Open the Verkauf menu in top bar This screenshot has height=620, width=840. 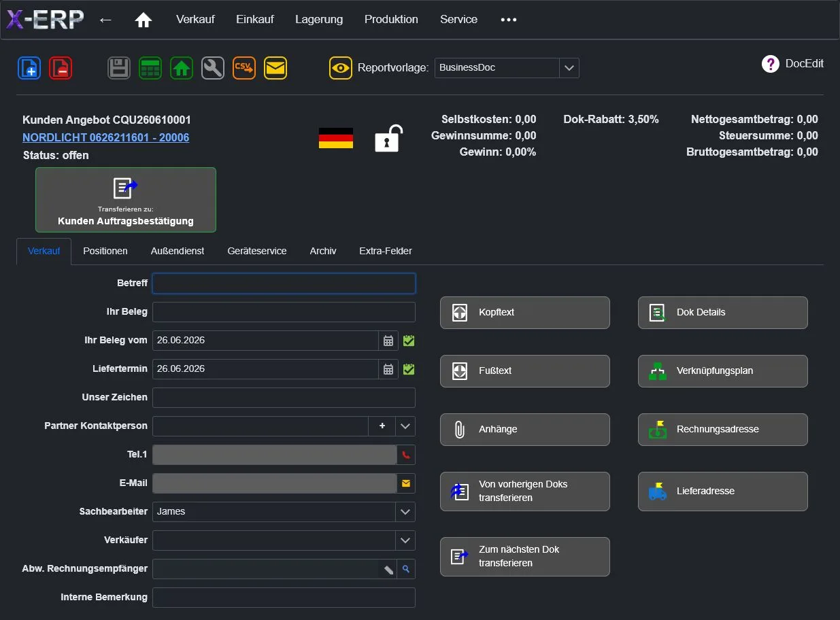[195, 20]
